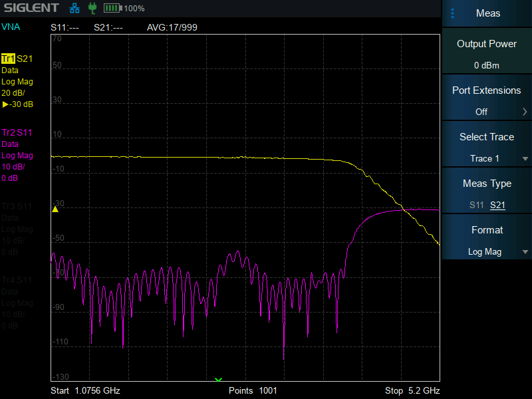Click the Tr1 20 dB/ scale value
This screenshot has height=399, width=532.
click(x=13, y=92)
